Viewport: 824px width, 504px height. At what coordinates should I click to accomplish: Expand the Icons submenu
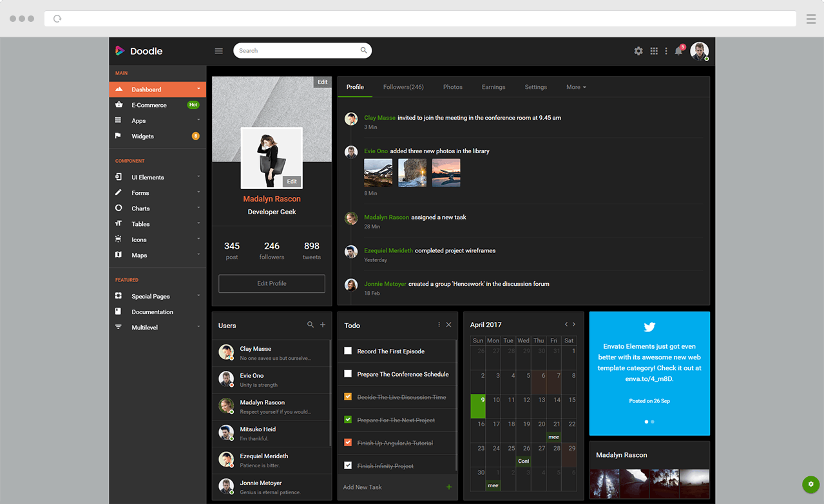[158, 239]
